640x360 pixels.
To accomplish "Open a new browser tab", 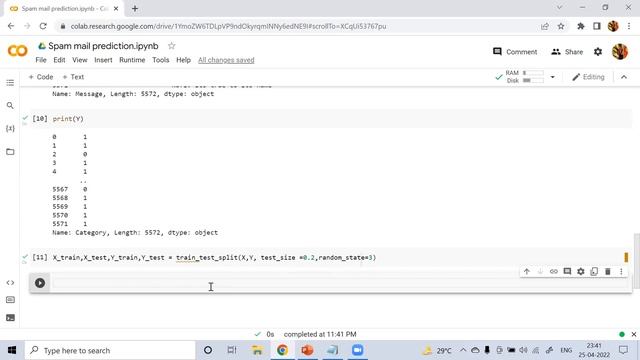I will click(x=135, y=8).
